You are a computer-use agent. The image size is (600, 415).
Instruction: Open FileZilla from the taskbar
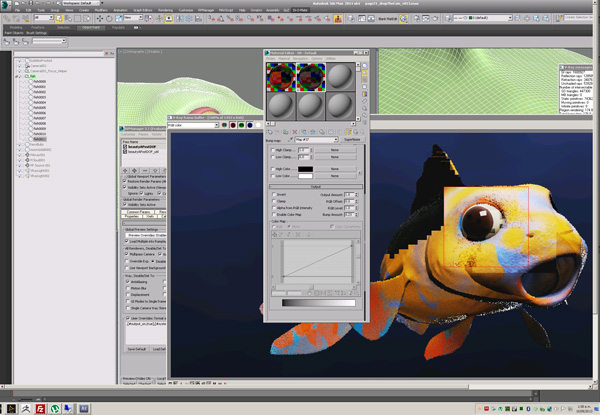pos(40,408)
